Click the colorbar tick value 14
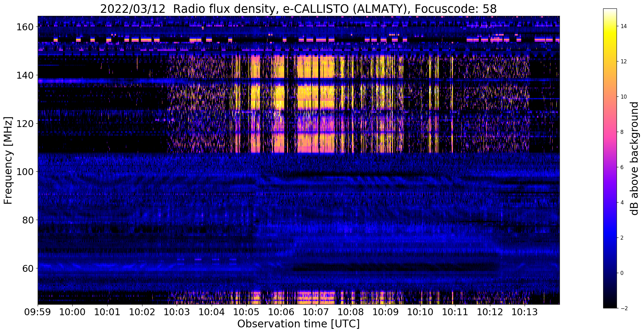Image resolution: width=644 pixels, height=333 pixels. point(624,26)
